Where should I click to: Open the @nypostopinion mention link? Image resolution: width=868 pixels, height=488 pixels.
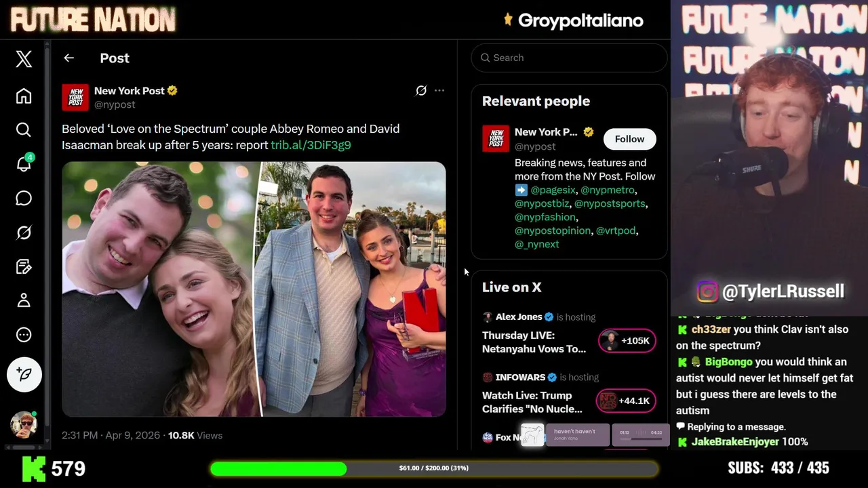[x=553, y=230]
